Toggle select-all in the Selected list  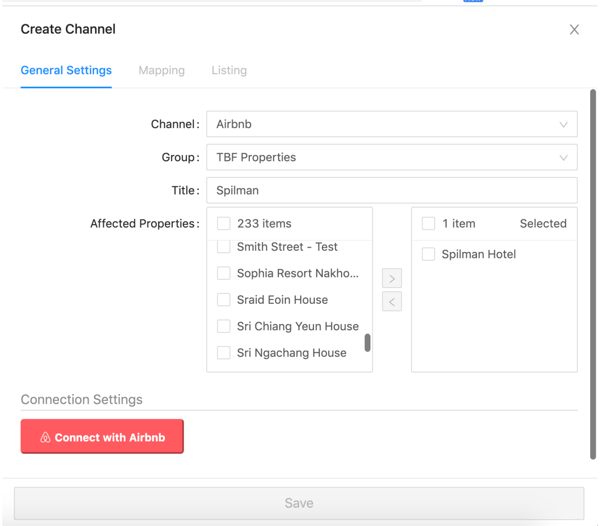pos(428,223)
